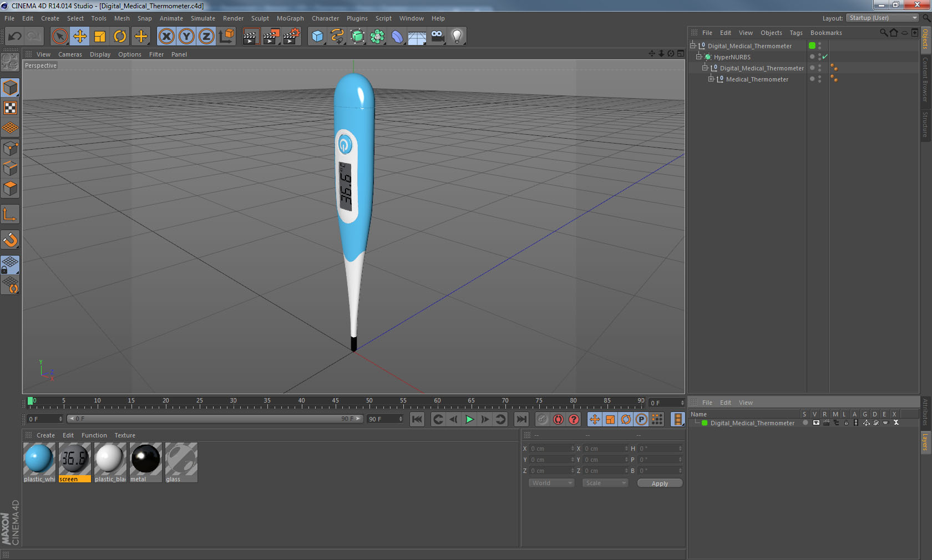Toggle Medical_Thermometer visibility dots

(x=819, y=79)
